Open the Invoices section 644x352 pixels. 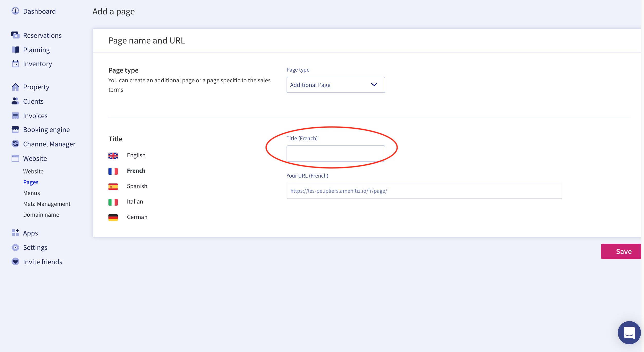click(35, 116)
